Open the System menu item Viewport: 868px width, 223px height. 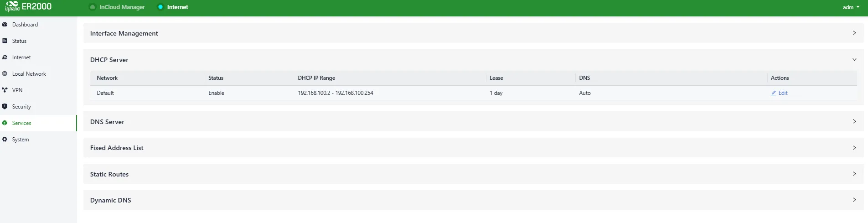(x=38, y=140)
